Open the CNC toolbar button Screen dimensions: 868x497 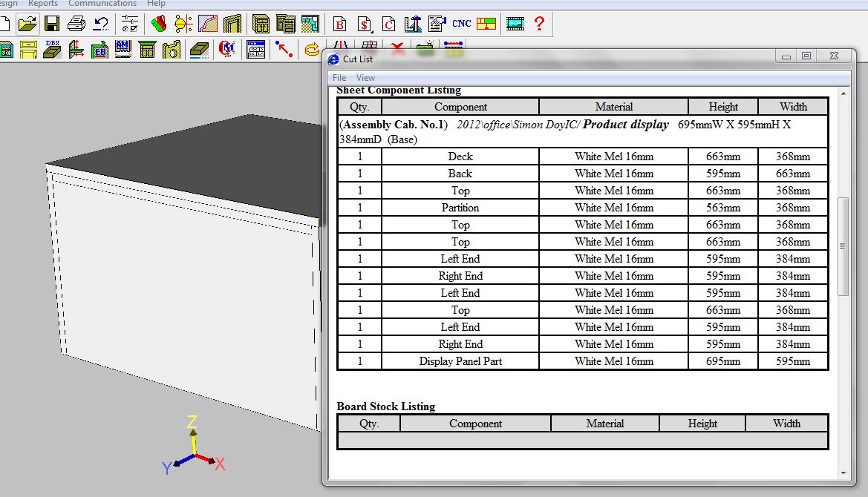click(x=461, y=24)
